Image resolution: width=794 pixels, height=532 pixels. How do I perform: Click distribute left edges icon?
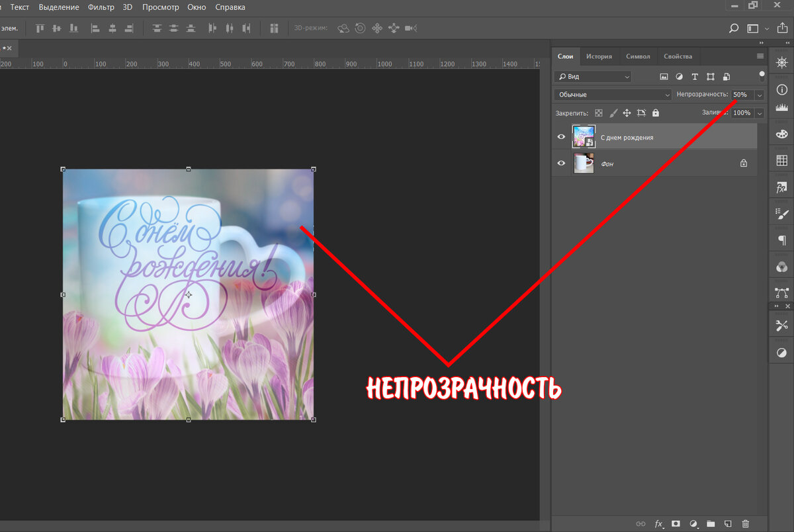(x=212, y=28)
